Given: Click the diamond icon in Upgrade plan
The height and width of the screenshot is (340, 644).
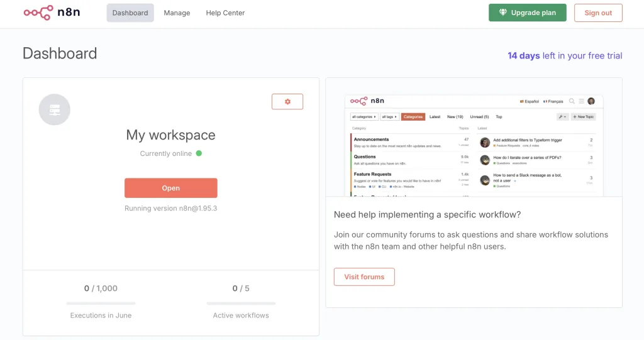Looking at the screenshot, I should [x=502, y=13].
